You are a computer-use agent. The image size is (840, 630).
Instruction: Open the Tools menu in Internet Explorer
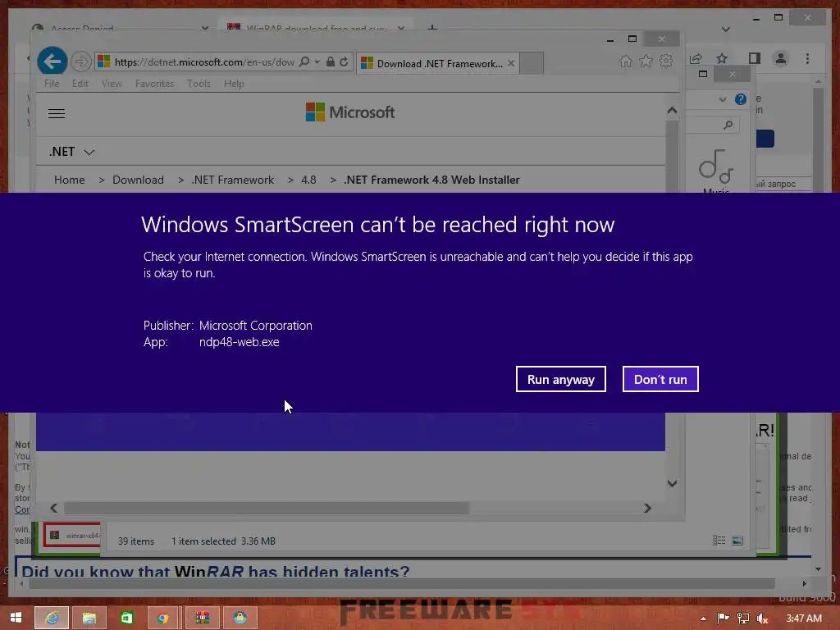(x=199, y=84)
